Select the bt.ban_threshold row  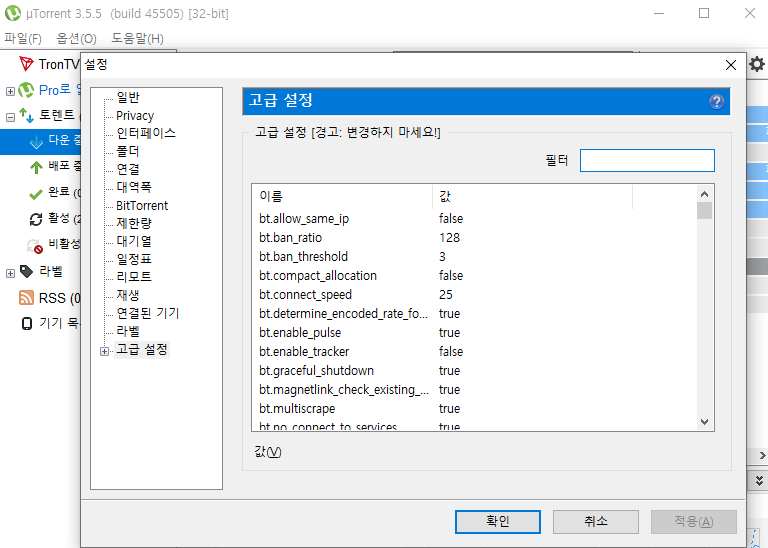(474, 257)
